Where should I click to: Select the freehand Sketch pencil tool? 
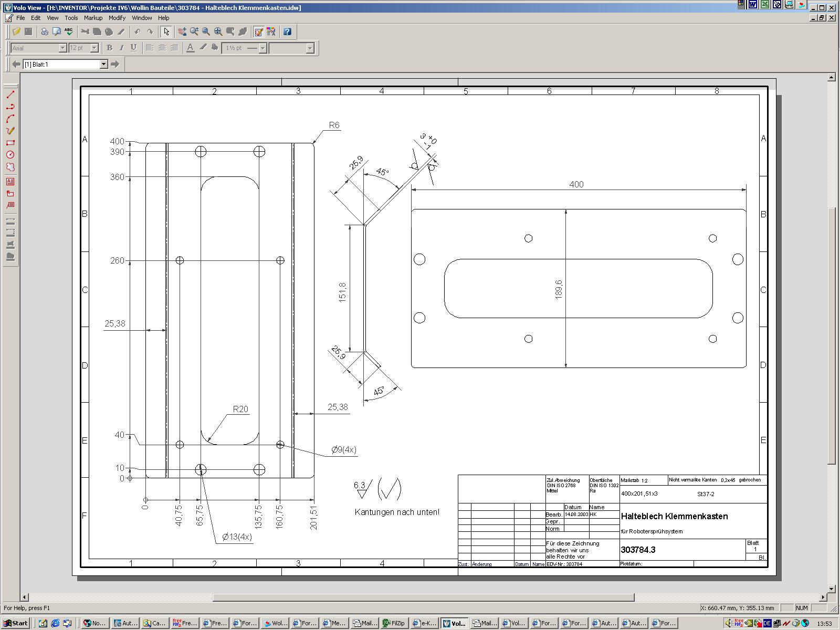pos(10,131)
